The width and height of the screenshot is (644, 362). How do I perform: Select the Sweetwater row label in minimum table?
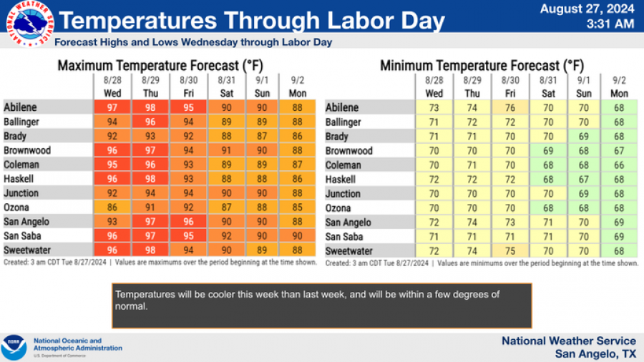point(349,251)
